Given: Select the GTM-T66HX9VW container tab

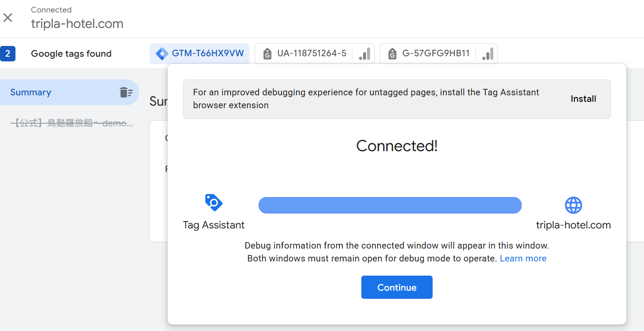Looking at the screenshot, I should (200, 54).
